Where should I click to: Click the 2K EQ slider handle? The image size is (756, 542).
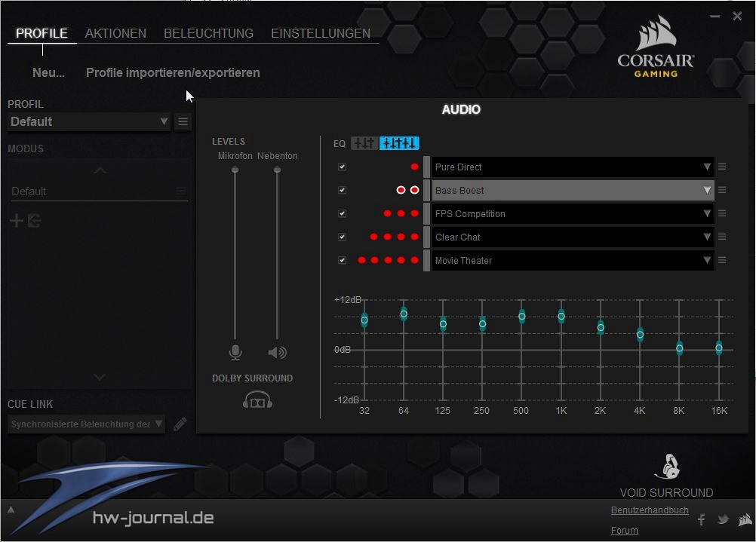coord(601,328)
